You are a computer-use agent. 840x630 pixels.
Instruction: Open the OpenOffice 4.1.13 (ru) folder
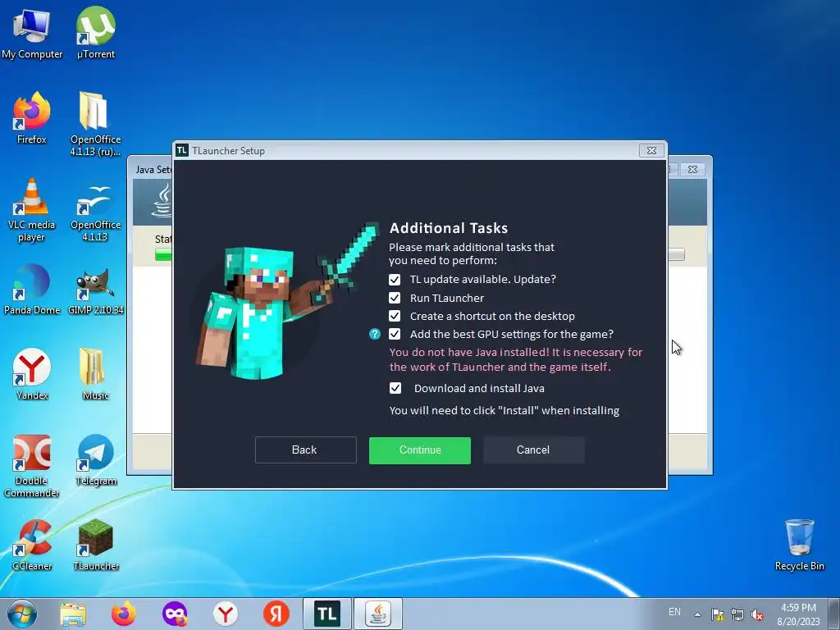pos(95,124)
